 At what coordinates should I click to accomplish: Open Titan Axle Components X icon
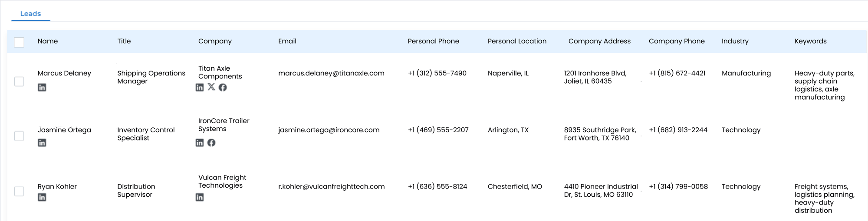click(211, 87)
